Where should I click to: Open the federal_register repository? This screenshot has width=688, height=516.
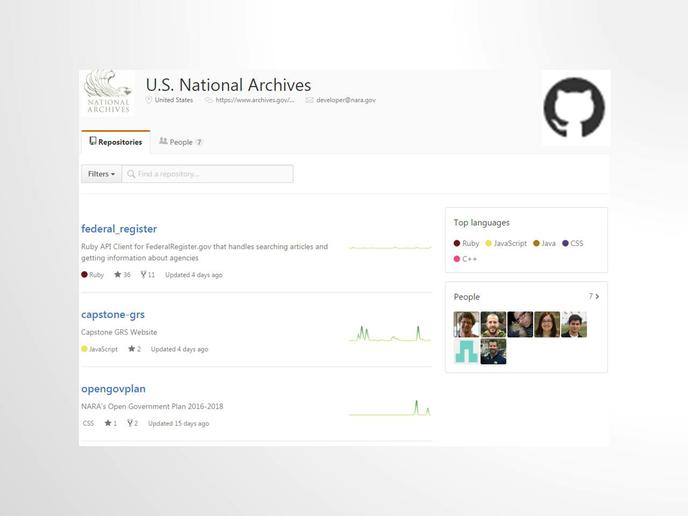[x=119, y=229]
